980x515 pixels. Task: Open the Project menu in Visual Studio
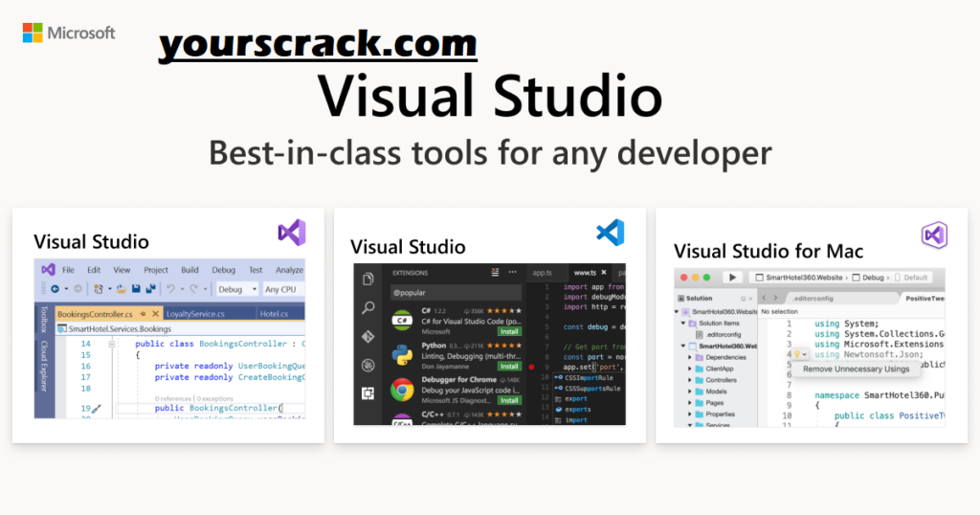(x=156, y=270)
